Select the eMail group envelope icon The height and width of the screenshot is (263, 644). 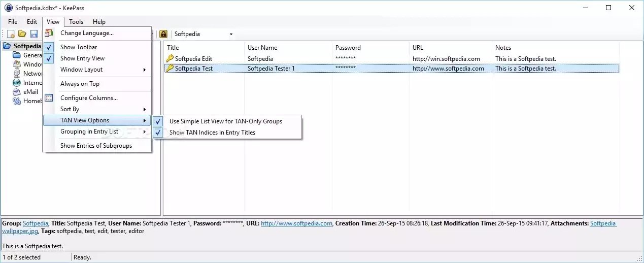17,92
